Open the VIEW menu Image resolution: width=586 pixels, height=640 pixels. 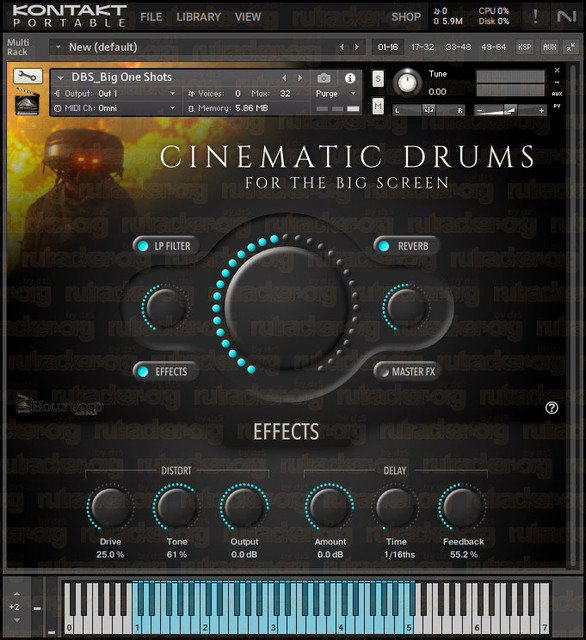coord(248,17)
